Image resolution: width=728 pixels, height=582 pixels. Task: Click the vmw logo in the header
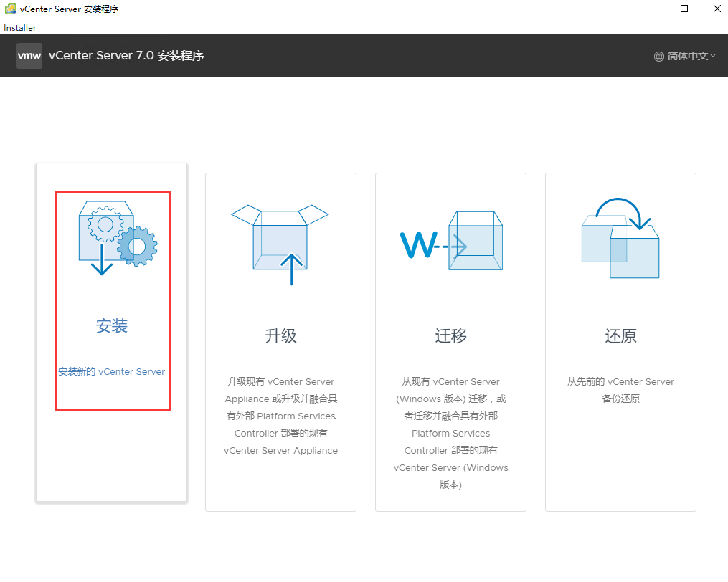coord(29,56)
